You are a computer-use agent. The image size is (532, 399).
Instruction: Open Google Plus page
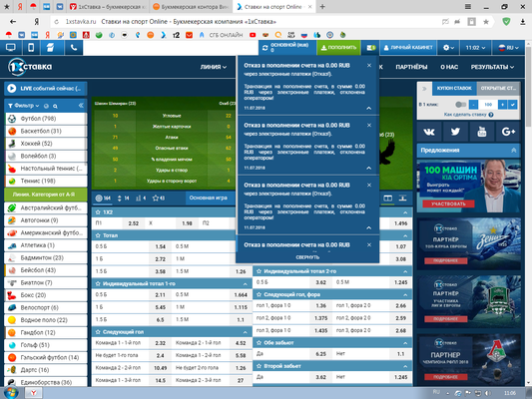[x=508, y=132]
